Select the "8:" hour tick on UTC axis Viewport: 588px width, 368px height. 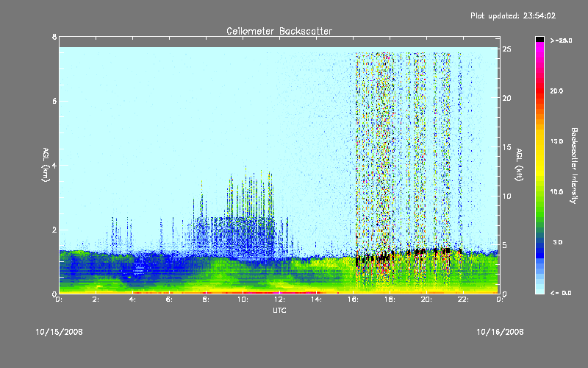206,300
